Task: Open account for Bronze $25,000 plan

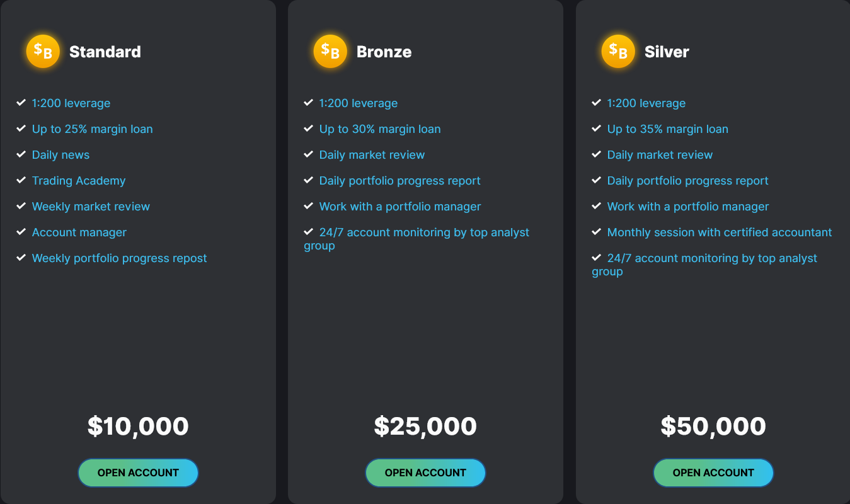Action: 425,472
